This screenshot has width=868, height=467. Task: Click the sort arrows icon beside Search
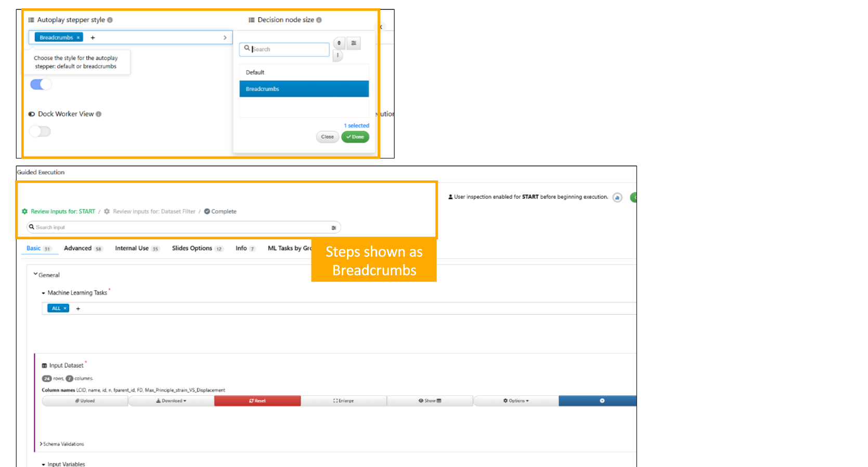[x=339, y=43]
